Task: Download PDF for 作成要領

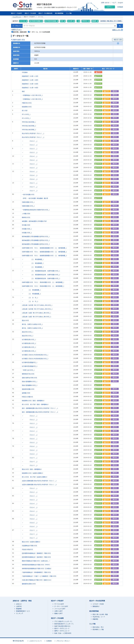Action: (x=98, y=72)
